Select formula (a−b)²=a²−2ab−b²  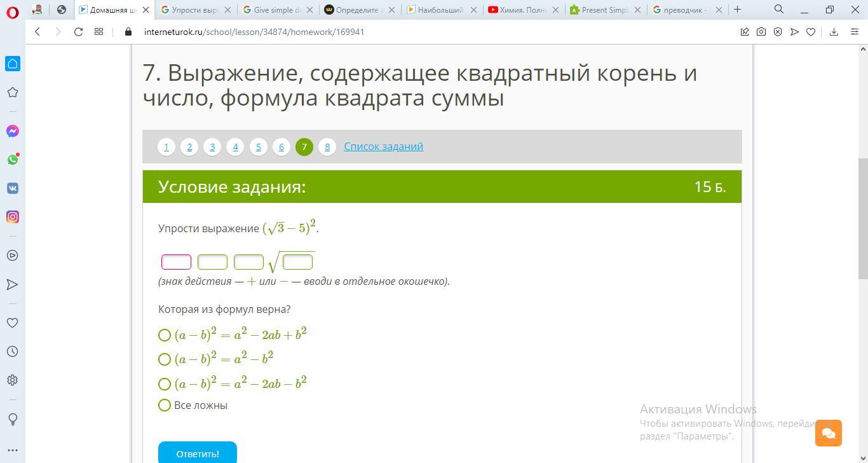click(165, 384)
